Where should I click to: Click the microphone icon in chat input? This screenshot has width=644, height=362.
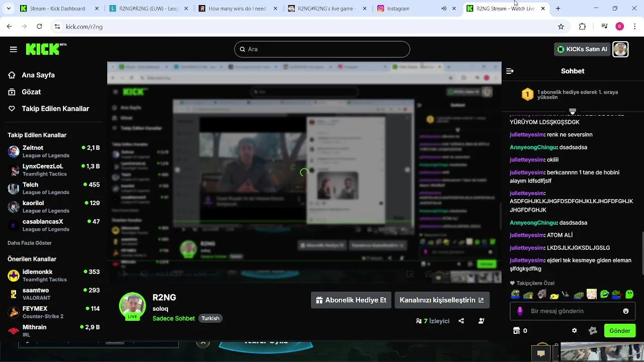tap(520, 311)
